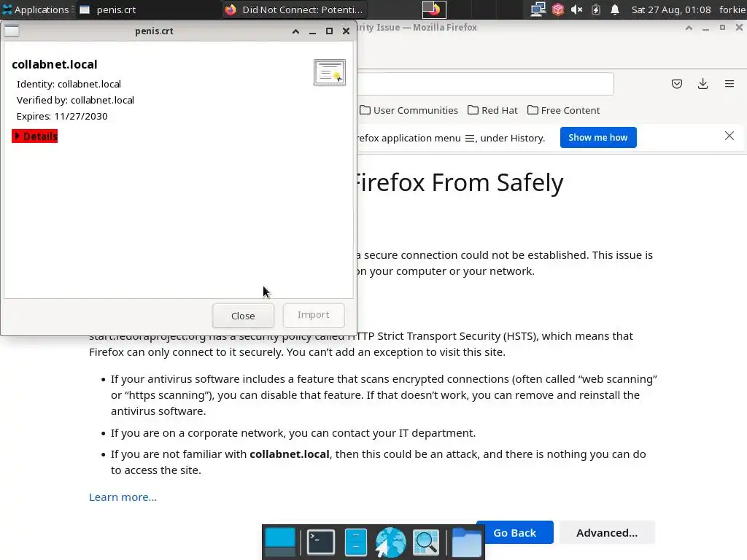
Task: Save to Pocket icon in Firefox toolbar
Action: [676, 85]
